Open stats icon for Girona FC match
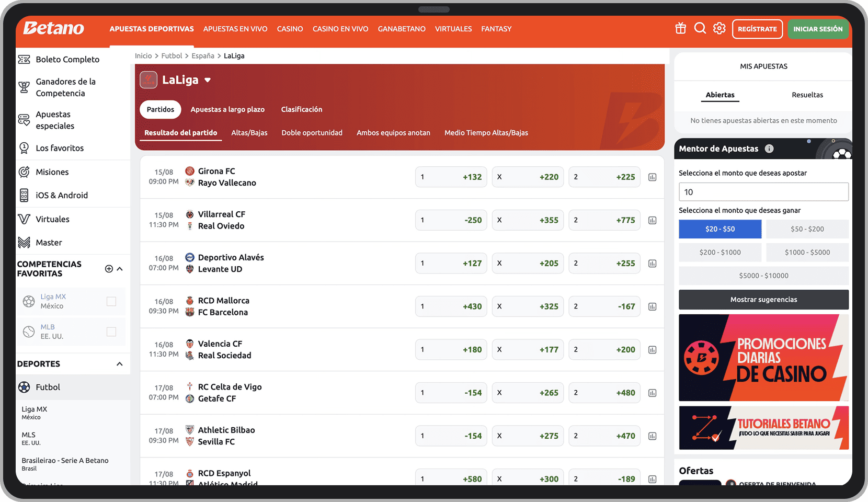This screenshot has height=502, width=868. coord(652,177)
